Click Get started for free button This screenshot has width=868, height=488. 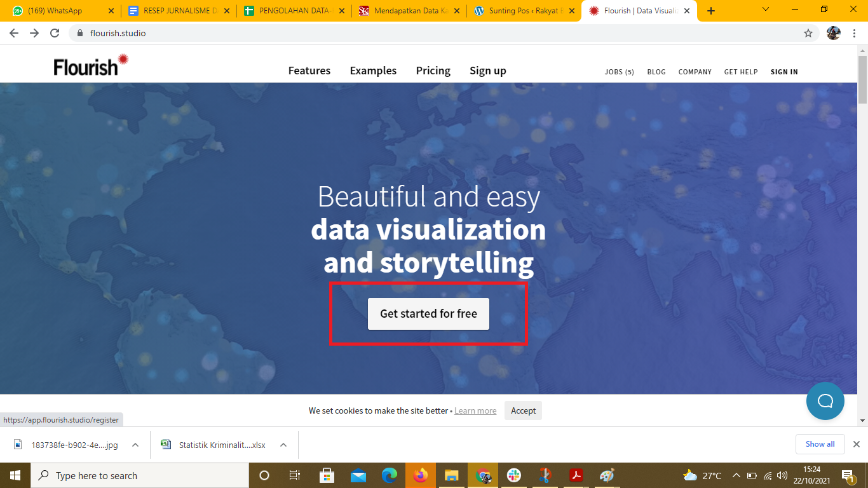point(428,314)
